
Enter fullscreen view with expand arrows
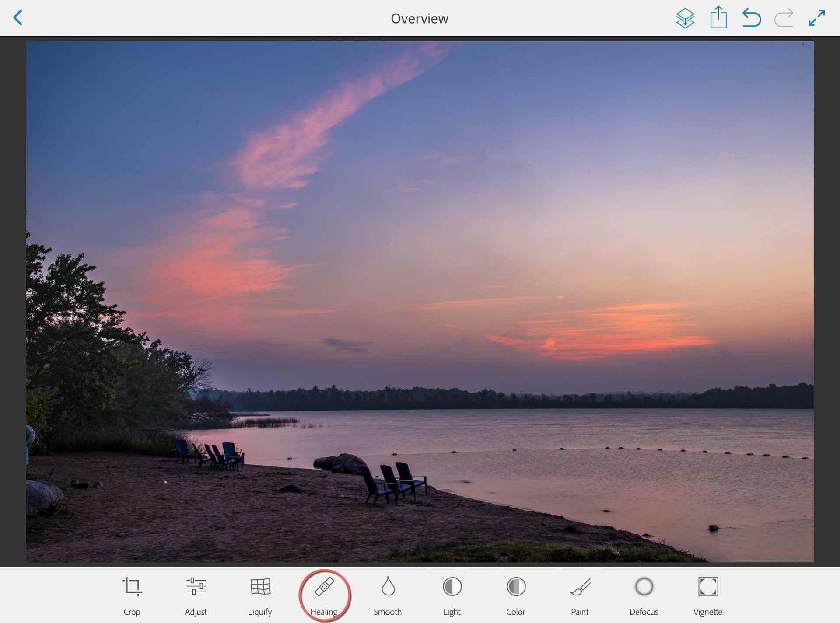tap(817, 18)
